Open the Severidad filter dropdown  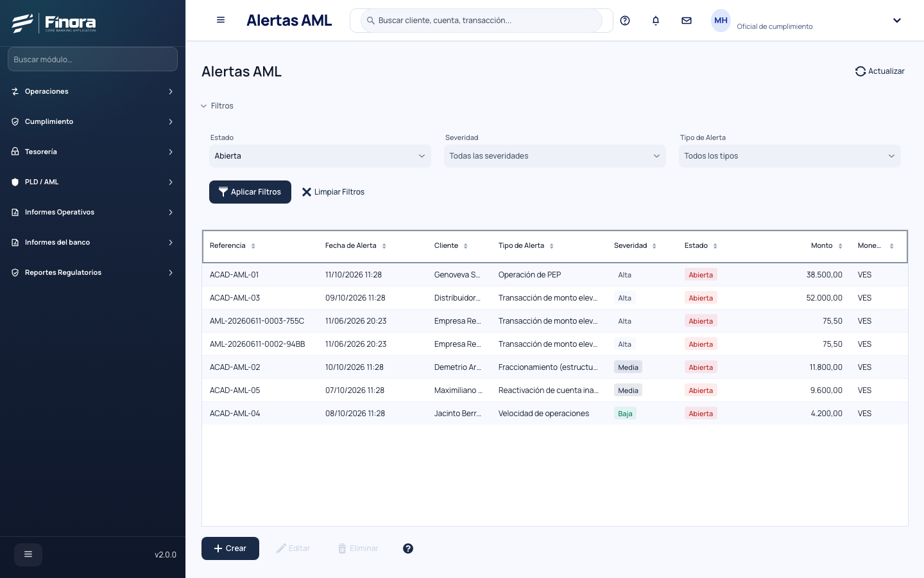click(555, 156)
